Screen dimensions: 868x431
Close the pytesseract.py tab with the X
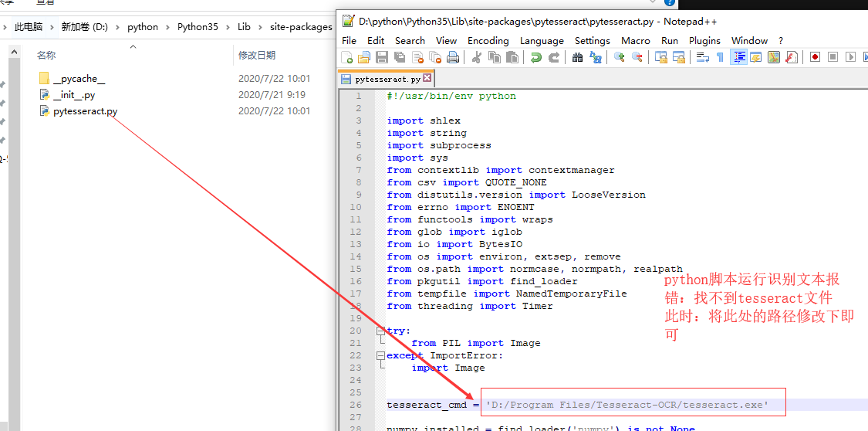pyautogui.click(x=427, y=78)
